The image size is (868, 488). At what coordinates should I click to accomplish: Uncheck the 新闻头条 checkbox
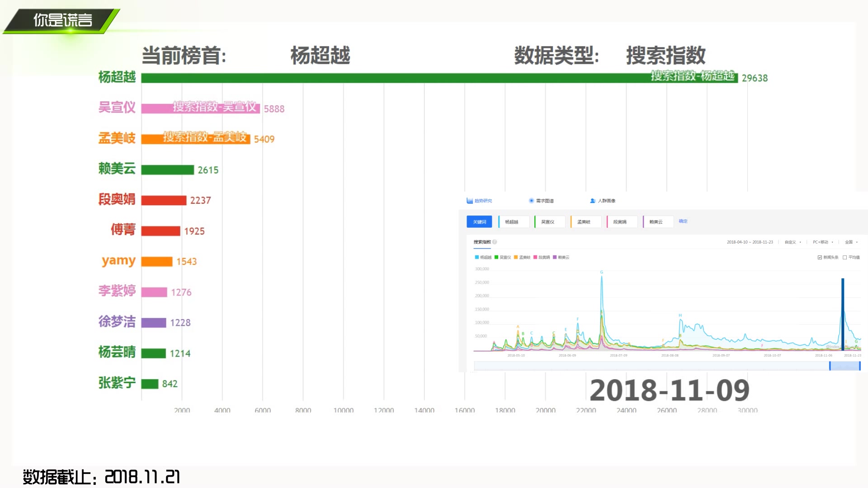[820, 258]
